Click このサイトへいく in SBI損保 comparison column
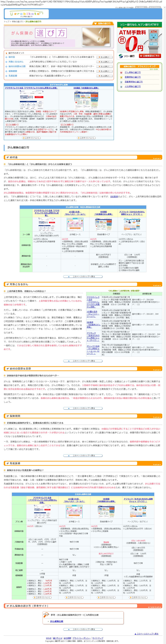Viewport: 166px width, 644px height. (106, 597)
